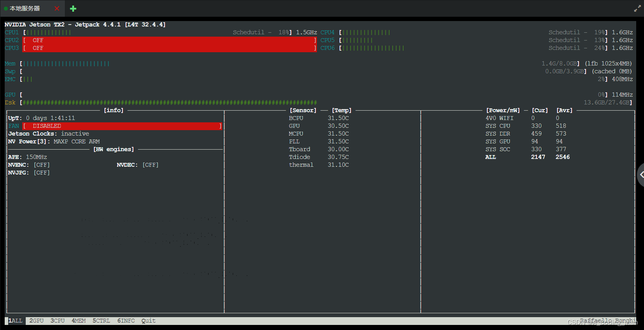Viewport: 644px width, 330px height.
Task: Click the Mem usage bar
Action: [66, 64]
